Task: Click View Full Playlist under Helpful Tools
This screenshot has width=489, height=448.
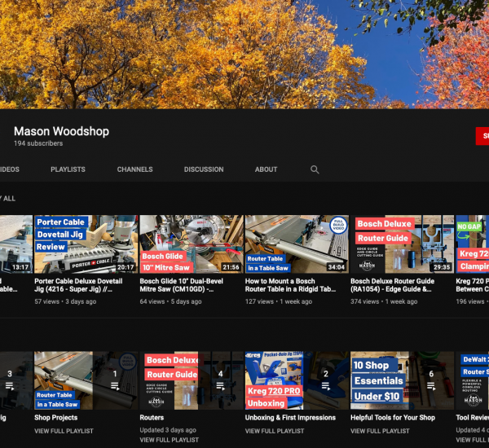Action: click(x=380, y=431)
